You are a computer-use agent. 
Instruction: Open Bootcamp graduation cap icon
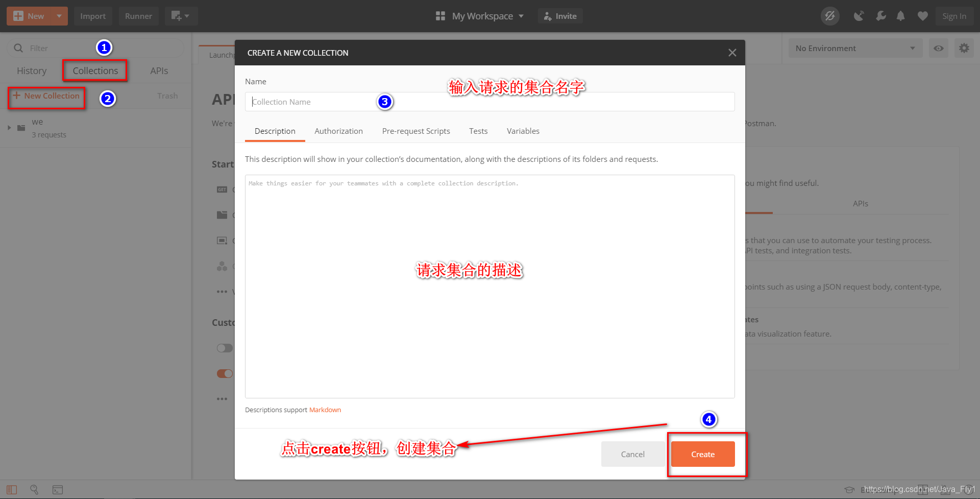coord(849,490)
